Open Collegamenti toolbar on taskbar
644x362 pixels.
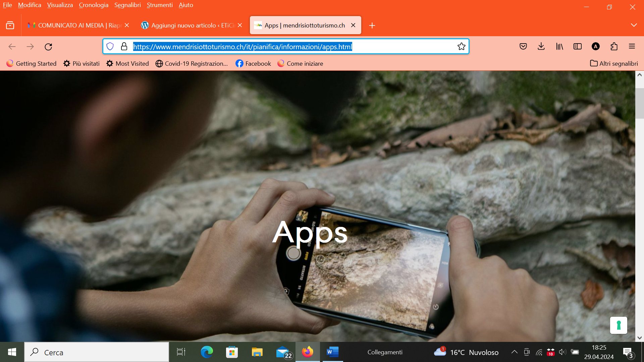385,352
